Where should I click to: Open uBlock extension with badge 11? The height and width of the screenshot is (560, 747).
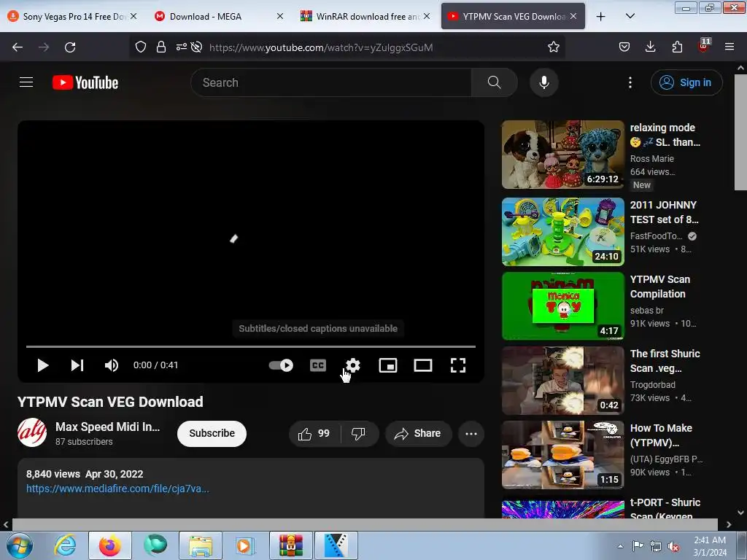[x=704, y=46]
